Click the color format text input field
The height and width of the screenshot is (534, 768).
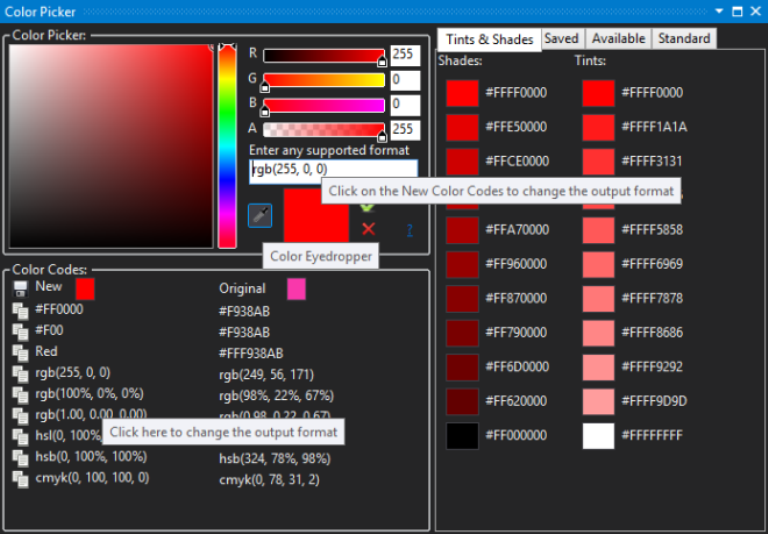click(x=332, y=170)
